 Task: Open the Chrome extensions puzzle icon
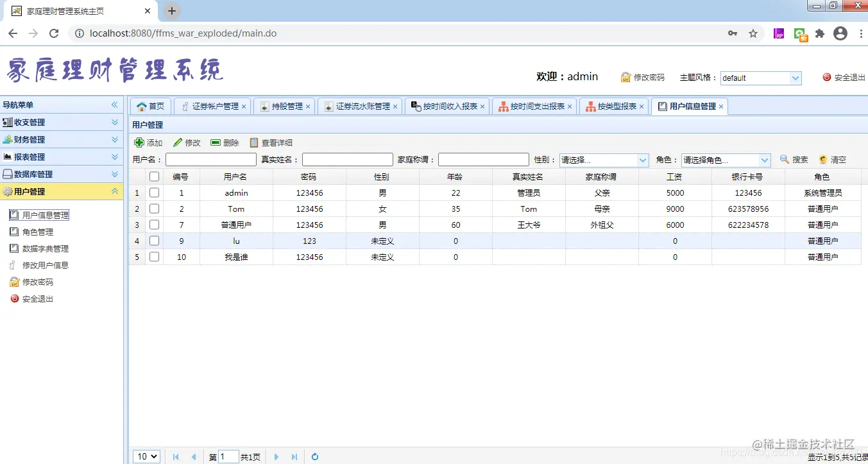(x=820, y=33)
